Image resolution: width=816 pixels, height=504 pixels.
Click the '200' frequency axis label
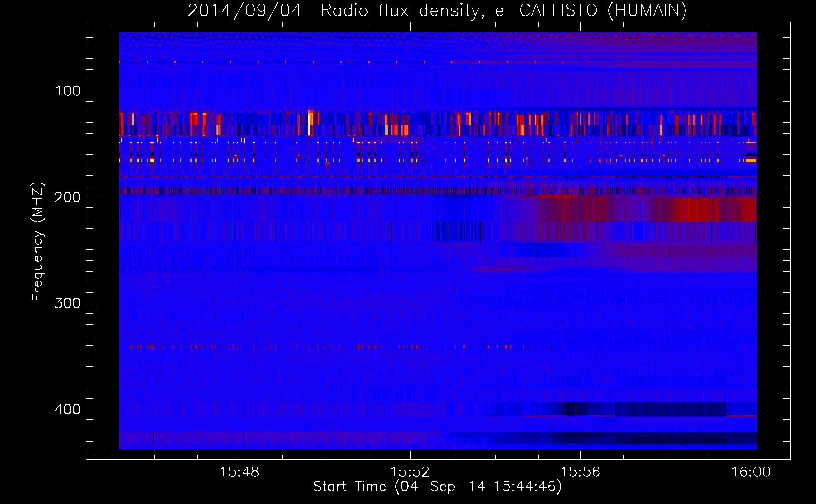[x=68, y=197]
